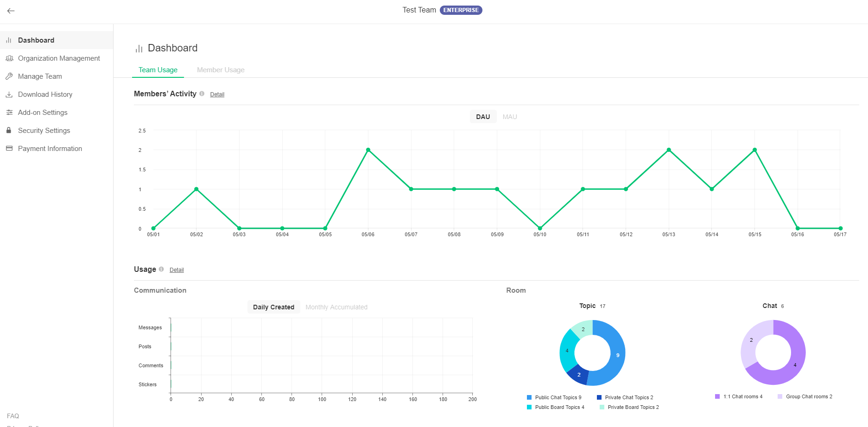This screenshot has width=868, height=427.
Task: Click the 05/06 data point on chart
Action: (368, 150)
